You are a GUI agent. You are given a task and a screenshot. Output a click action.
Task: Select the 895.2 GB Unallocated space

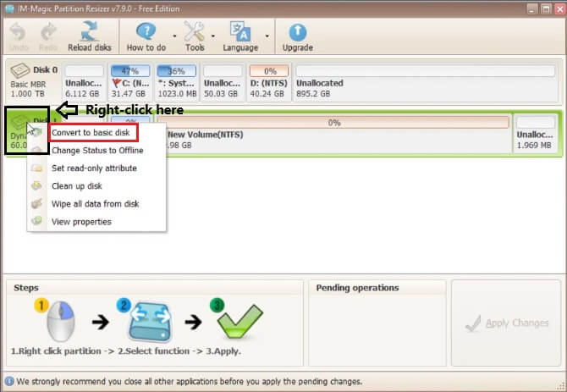425,82
